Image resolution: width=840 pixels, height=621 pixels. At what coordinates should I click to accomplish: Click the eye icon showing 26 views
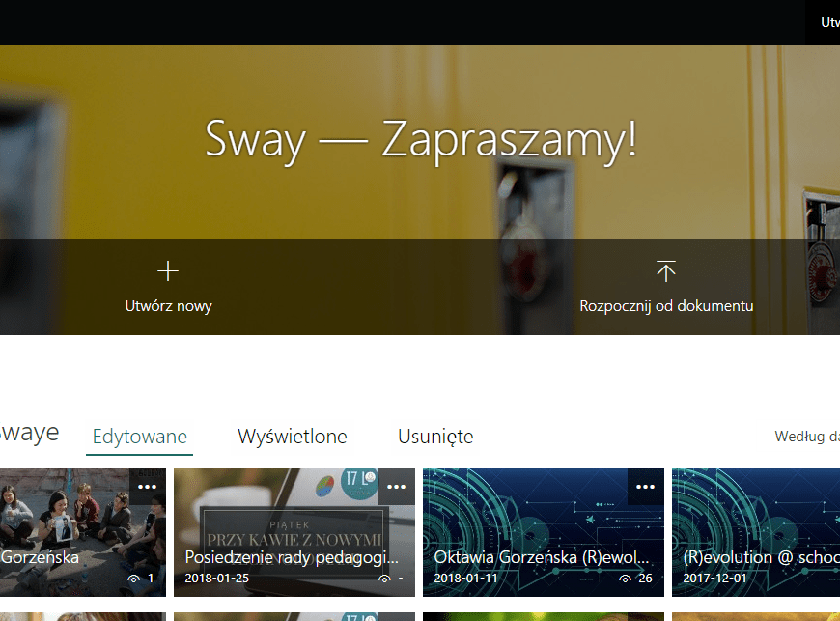click(626, 579)
